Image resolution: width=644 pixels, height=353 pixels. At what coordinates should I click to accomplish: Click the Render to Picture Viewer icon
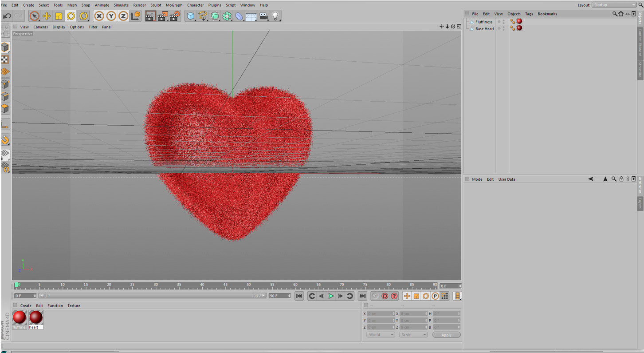(162, 16)
